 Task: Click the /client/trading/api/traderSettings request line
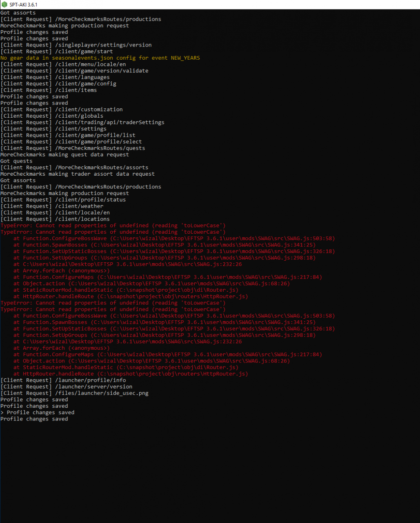[82, 123]
